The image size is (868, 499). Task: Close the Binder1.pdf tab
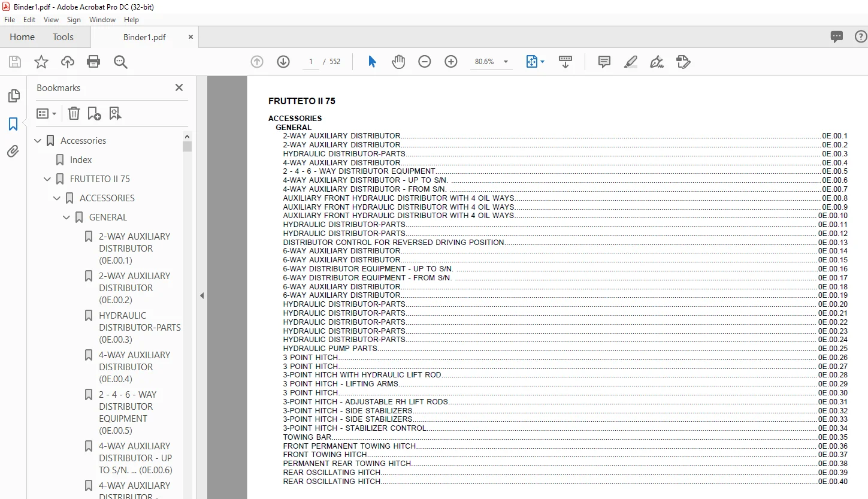click(x=190, y=37)
